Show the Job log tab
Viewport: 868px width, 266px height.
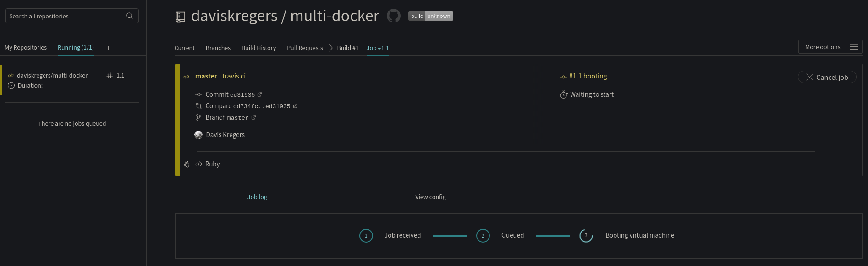257,197
